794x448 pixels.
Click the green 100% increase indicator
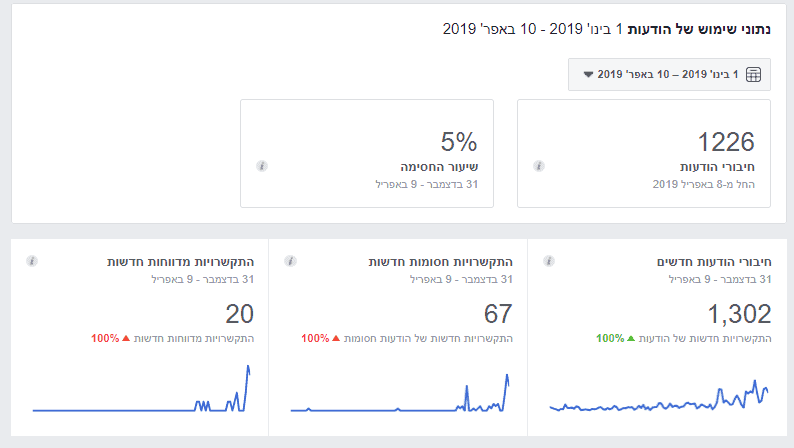click(x=609, y=339)
